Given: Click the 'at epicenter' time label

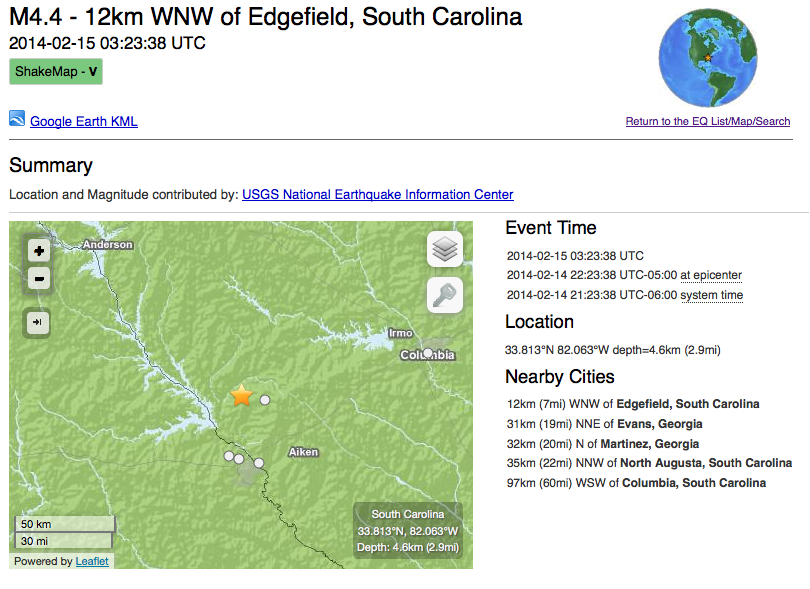Looking at the screenshot, I should pyautogui.click(x=711, y=275).
